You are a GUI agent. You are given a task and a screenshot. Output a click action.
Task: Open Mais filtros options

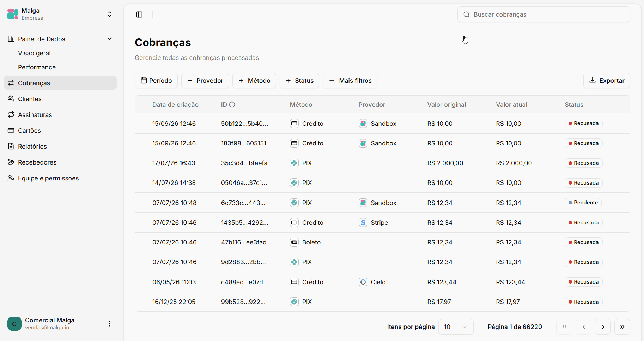(350, 81)
